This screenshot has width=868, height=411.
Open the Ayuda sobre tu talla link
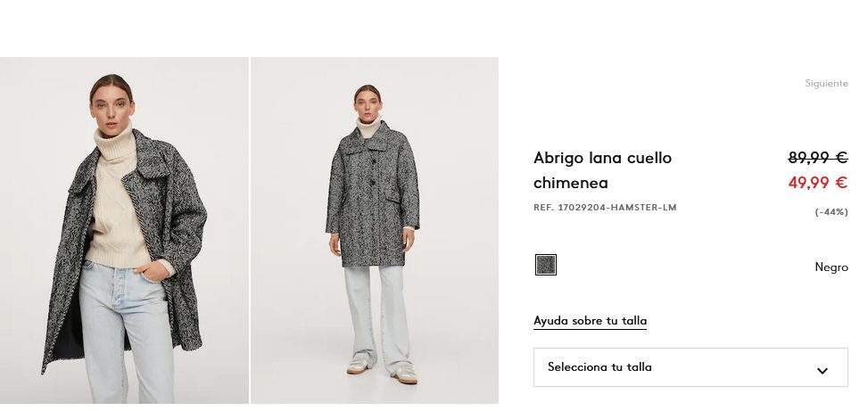coord(590,321)
